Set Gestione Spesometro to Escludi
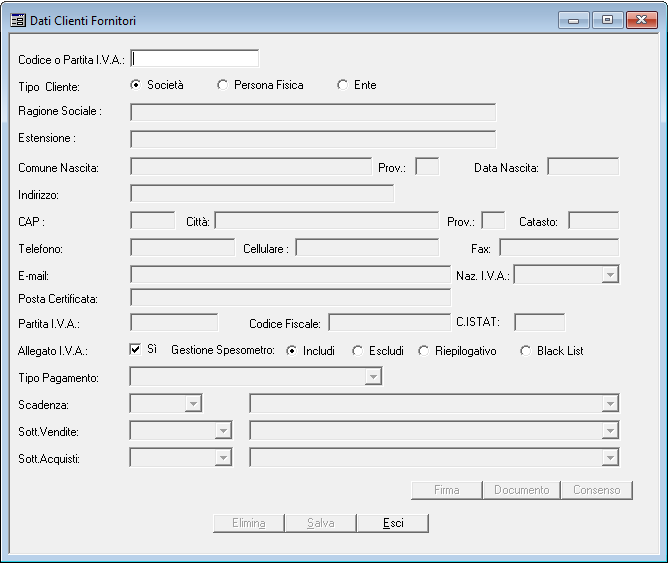 [357, 351]
